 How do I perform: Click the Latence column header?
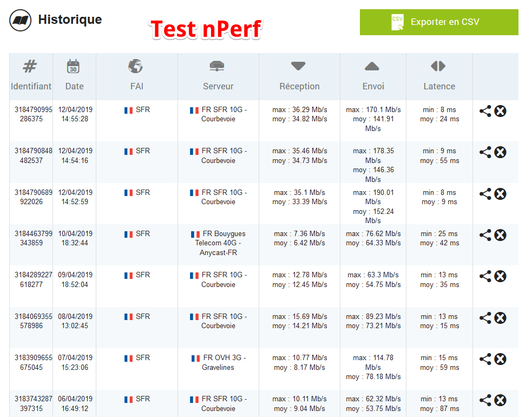click(x=438, y=86)
